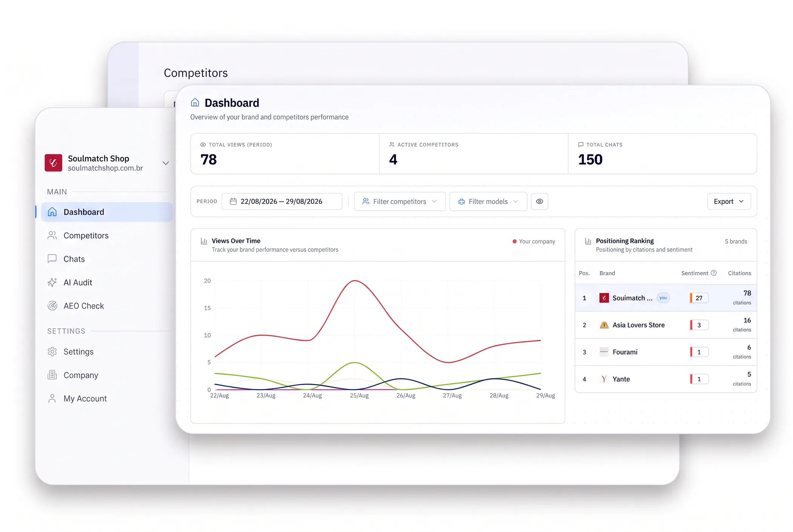Open the Export dropdown
The width and height of the screenshot is (793, 532).
pos(729,201)
